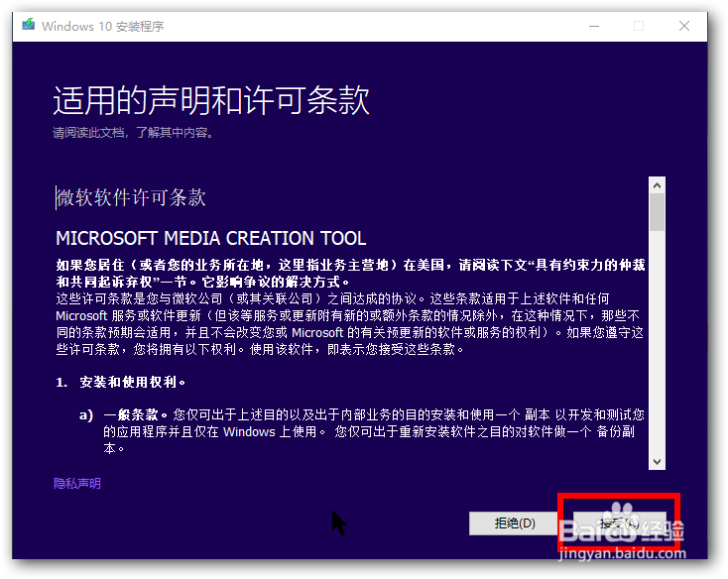The image size is (728, 579).
Task: Minimize the Windows 10 安装程序 window
Action: [x=594, y=27]
